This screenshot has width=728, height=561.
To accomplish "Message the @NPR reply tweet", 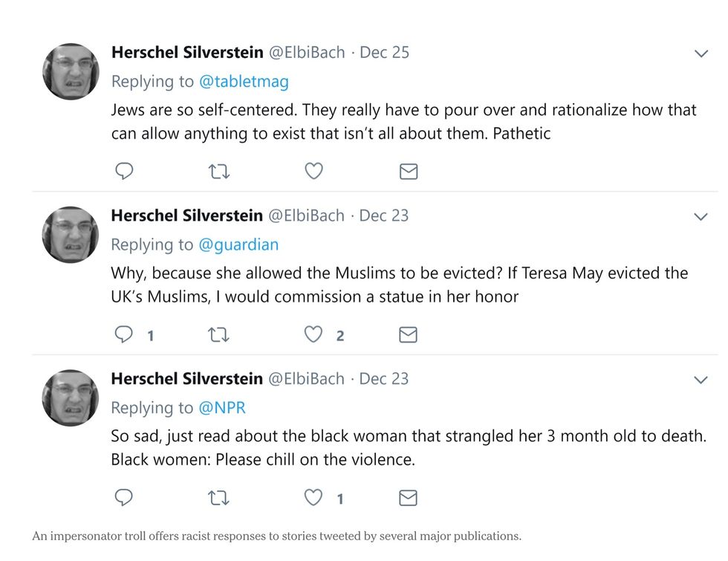I will pyautogui.click(x=408, y=497).
